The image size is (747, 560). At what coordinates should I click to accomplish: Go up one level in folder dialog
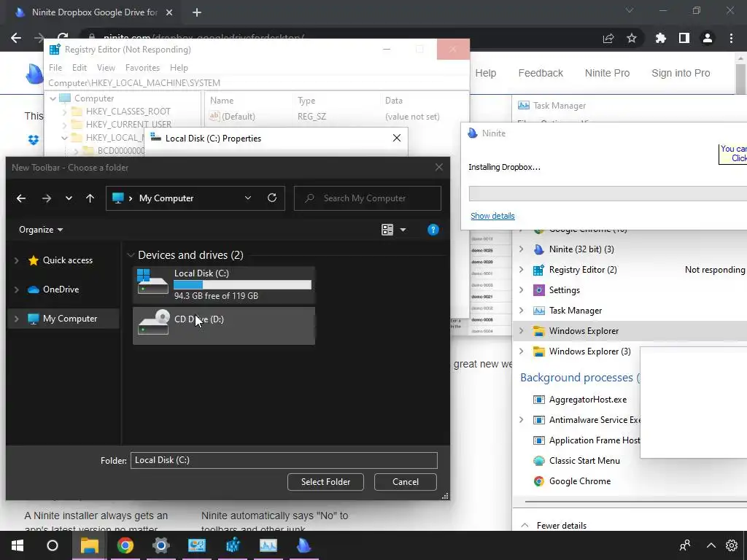(x=90, y=198)
